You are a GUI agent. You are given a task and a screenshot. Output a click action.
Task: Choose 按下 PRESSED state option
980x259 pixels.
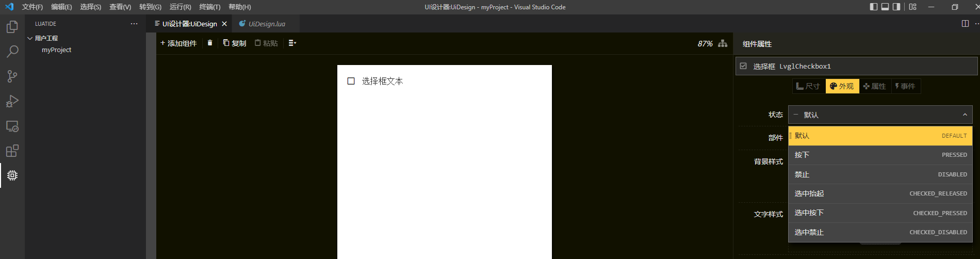[880, 155]
